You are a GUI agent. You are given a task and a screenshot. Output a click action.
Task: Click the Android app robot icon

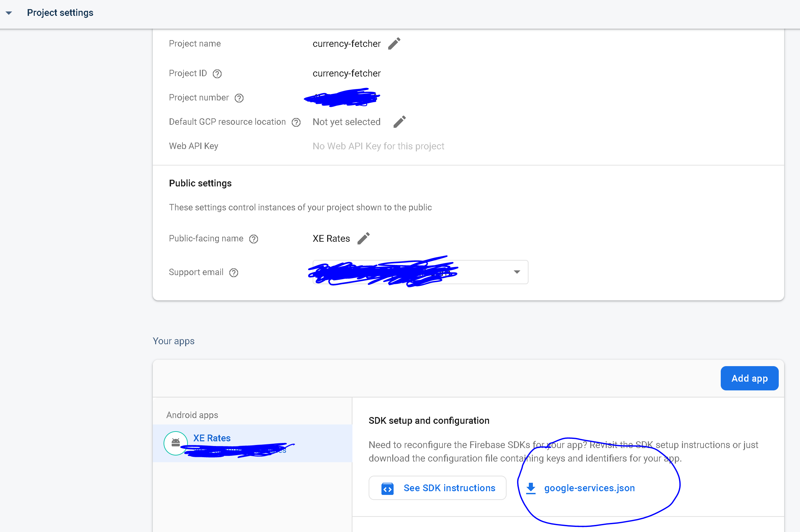click(175, 443)
